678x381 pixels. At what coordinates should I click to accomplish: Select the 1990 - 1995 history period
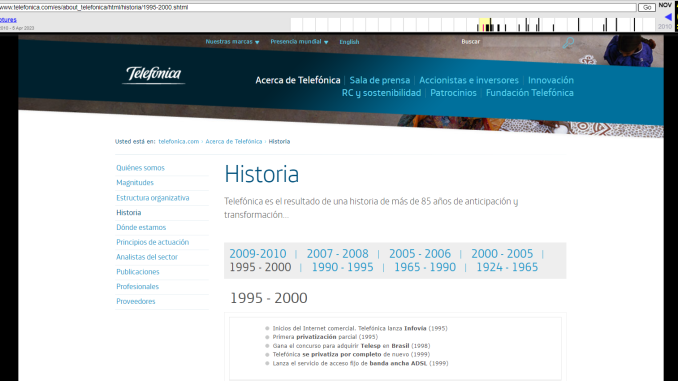342,267
